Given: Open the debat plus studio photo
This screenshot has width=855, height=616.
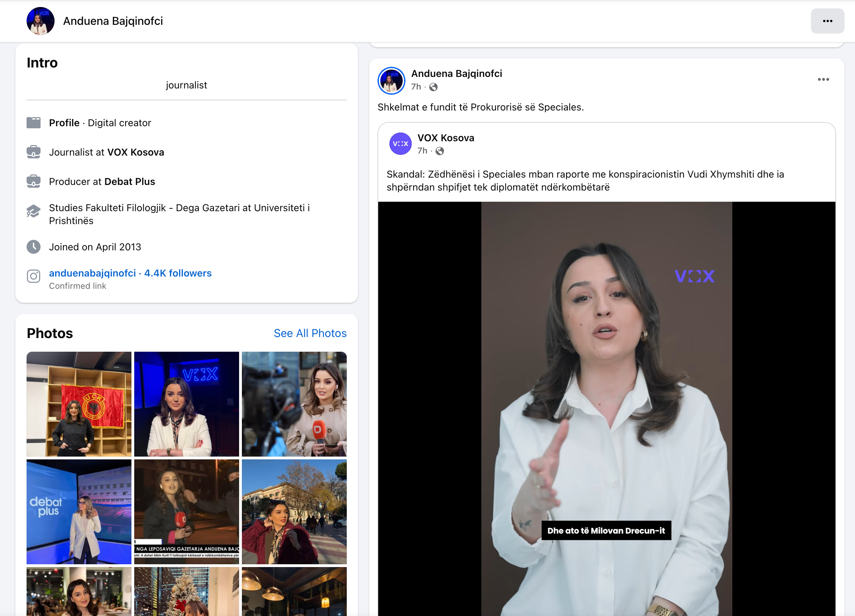Looking at the screenshot, I should point(79,511).
